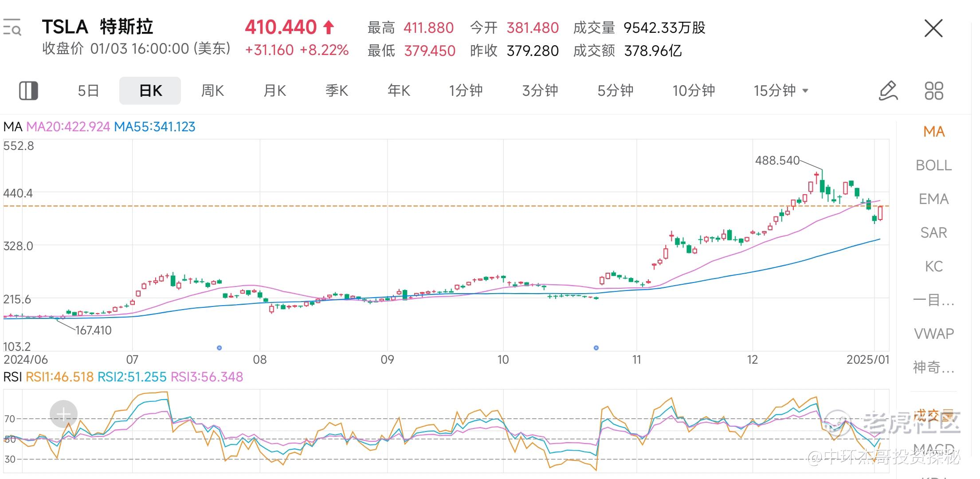Click the TSLA 特斯拉 stock title
The height and width of the screenshot is (479, 980).
98,27
